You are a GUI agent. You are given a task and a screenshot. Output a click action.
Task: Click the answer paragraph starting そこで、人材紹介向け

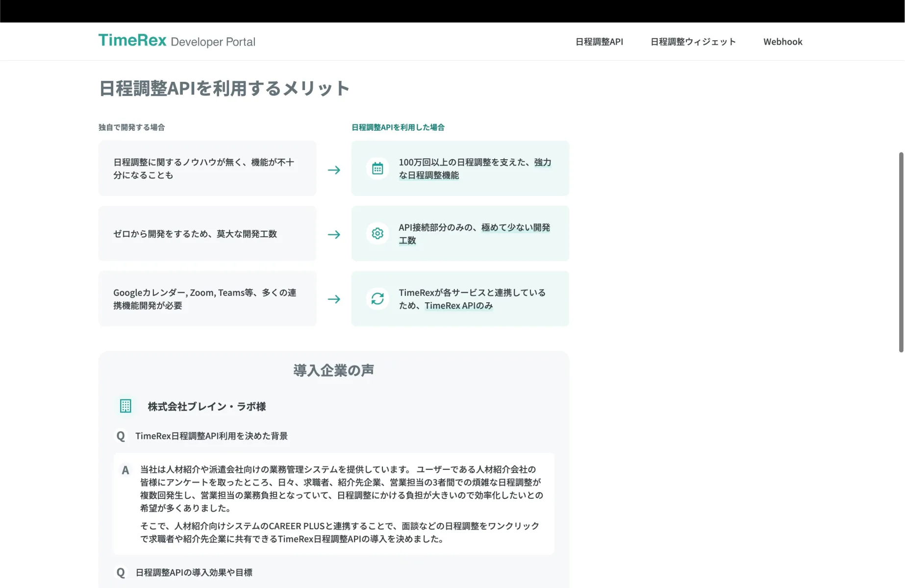pos(340,533)
